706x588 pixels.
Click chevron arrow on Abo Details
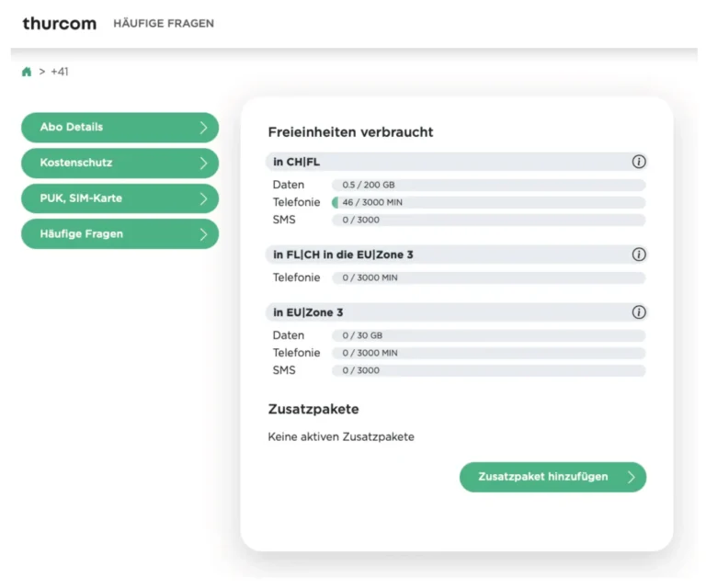(204, 128)
